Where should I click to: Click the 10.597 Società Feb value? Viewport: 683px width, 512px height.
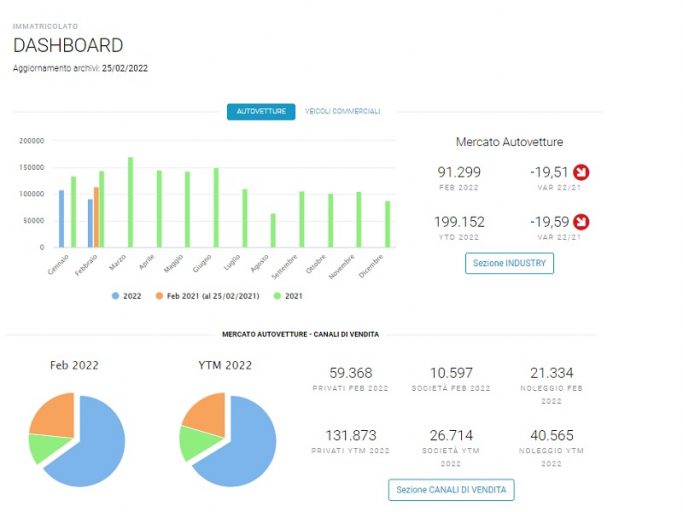click(x=451, y=373)
